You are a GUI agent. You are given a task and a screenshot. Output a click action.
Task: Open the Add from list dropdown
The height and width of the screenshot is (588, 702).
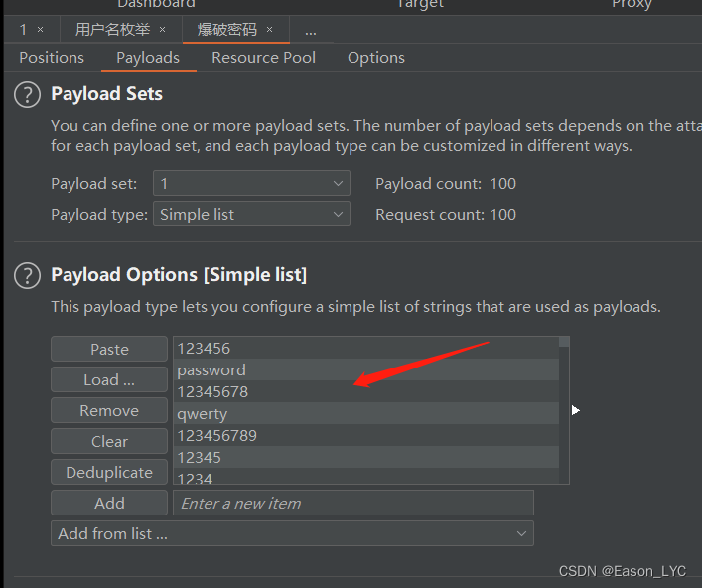(292, 533)
